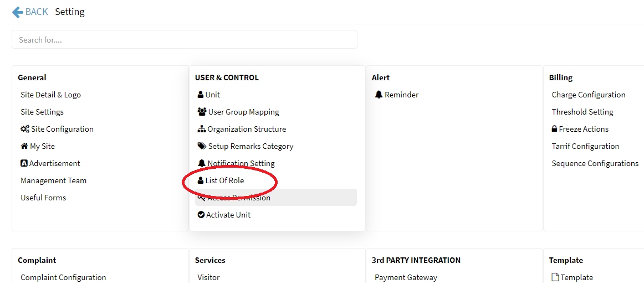Viewport: 644px width, 300px height.
Task: Click the Unit person icon
Action: coord(201,95)
